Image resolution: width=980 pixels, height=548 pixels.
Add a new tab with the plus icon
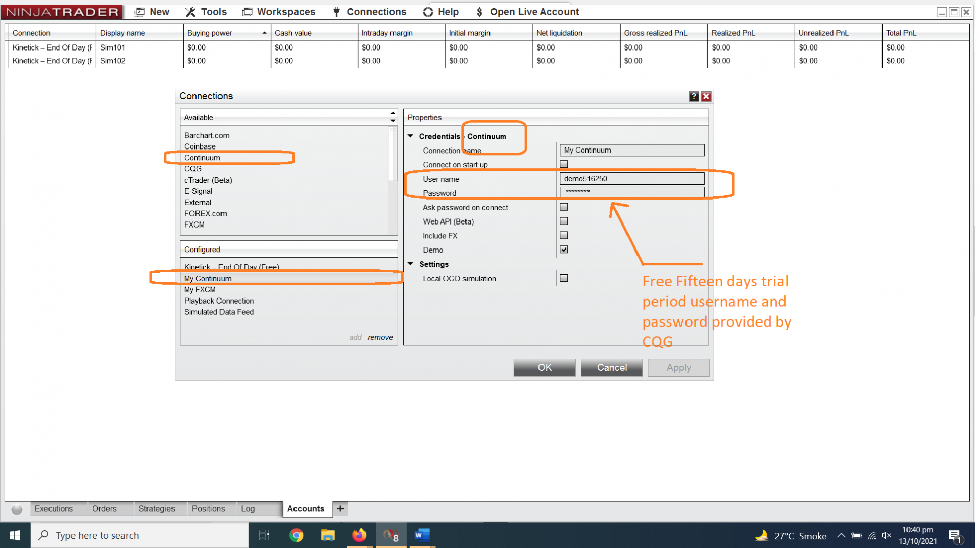340,509
